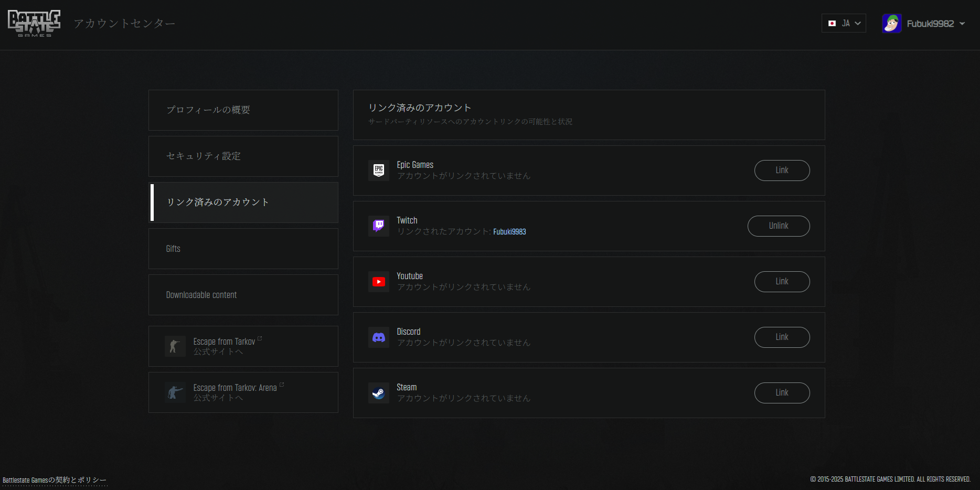Open Battlestate Gamesの契約とポリシー link

(55, 480)
